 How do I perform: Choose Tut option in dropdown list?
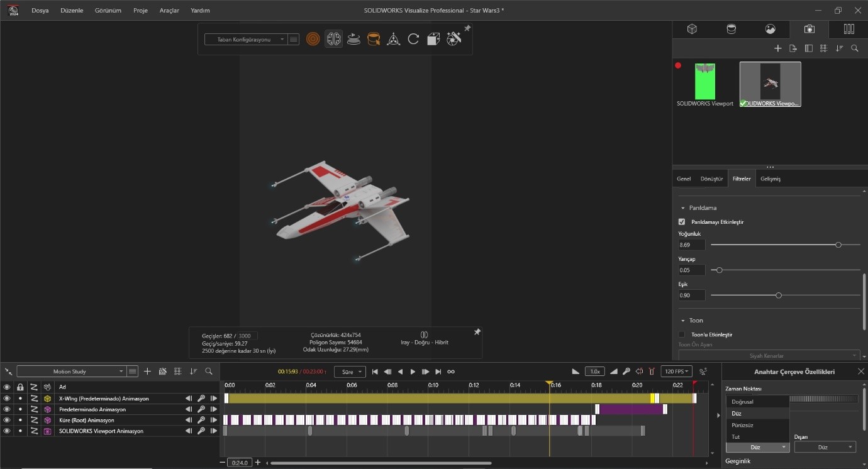tap(757, 436)
